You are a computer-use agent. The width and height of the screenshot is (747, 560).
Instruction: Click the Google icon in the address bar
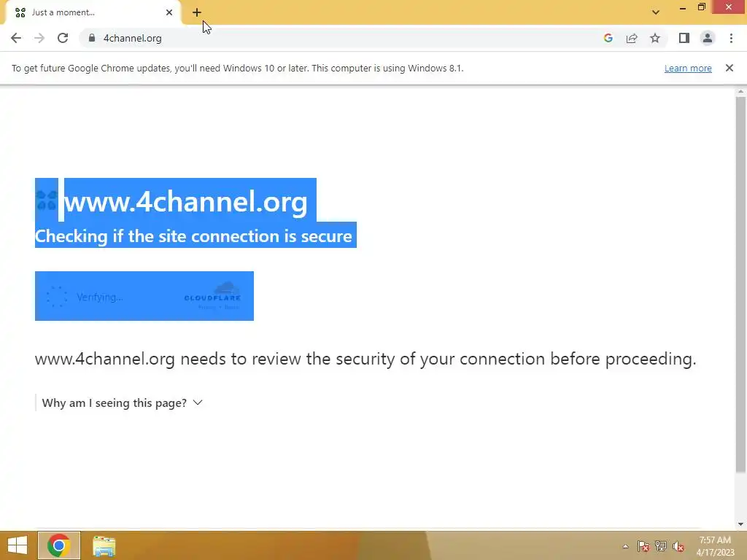pos(608,38)
